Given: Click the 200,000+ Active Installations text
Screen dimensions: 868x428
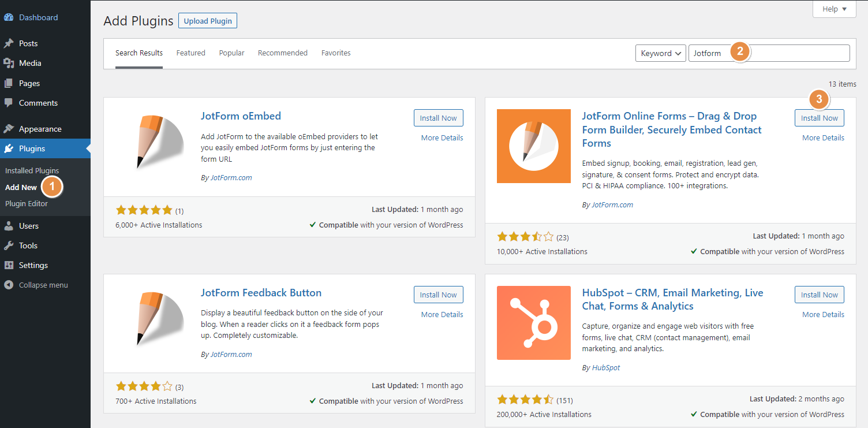Looking at the screenshot, I should click(544, 414).
